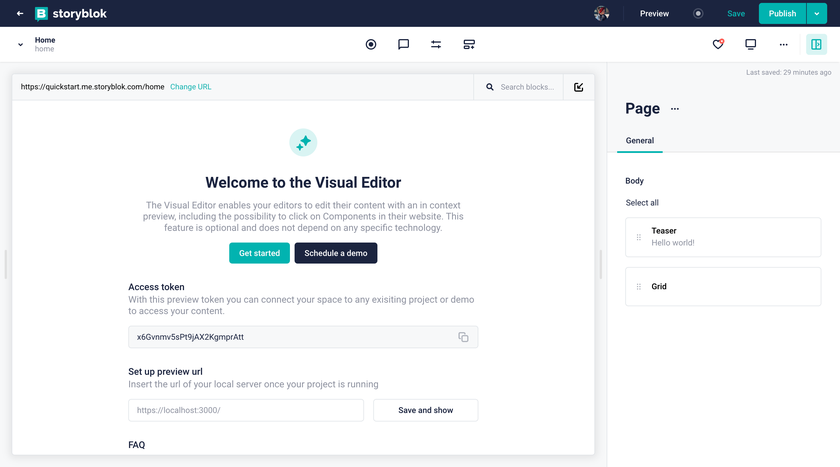Click the right preview resize handle
840x467 pixels.
click(601, 264)
